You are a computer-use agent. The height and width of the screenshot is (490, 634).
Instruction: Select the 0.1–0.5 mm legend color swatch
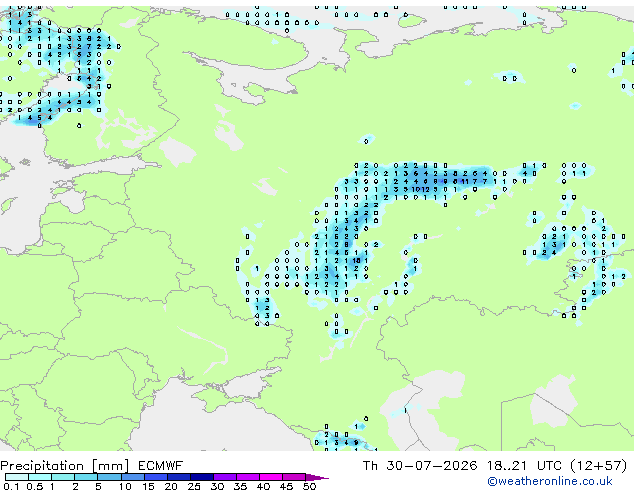coord(17,477)
